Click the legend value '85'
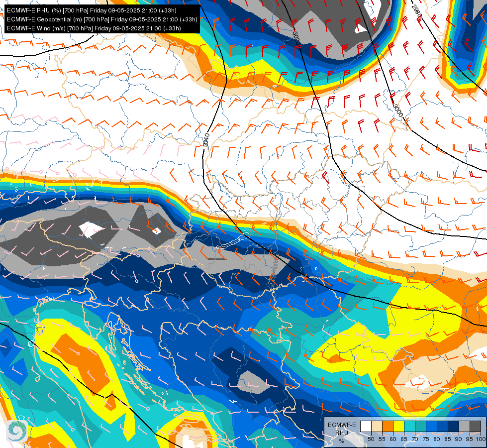The height and width of the screenshot is (448, 487). click(x=448, y=439)
